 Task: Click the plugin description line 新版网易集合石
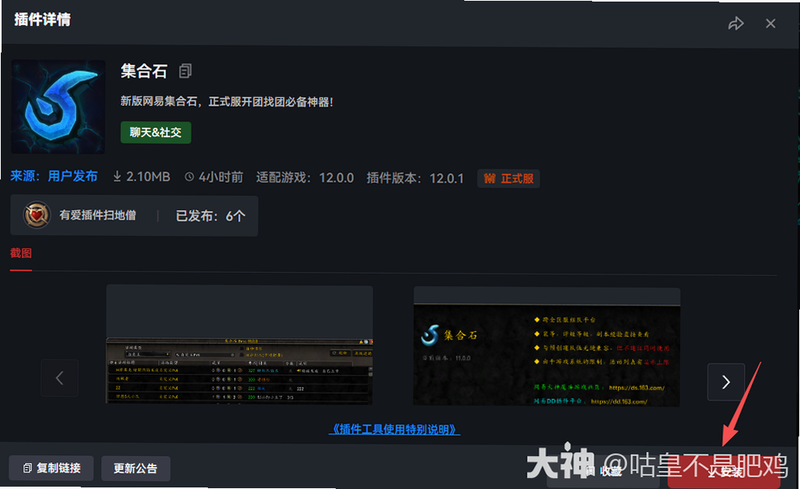[227, 102]
